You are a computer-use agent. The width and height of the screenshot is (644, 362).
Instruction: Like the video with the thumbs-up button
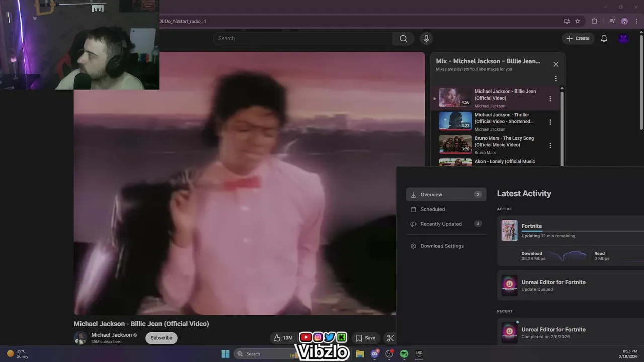(x=283, y=338)
